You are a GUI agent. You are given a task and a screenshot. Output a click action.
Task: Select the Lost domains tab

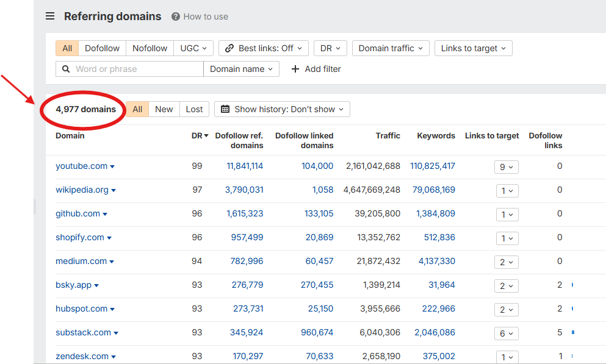[x=194, y=109]
